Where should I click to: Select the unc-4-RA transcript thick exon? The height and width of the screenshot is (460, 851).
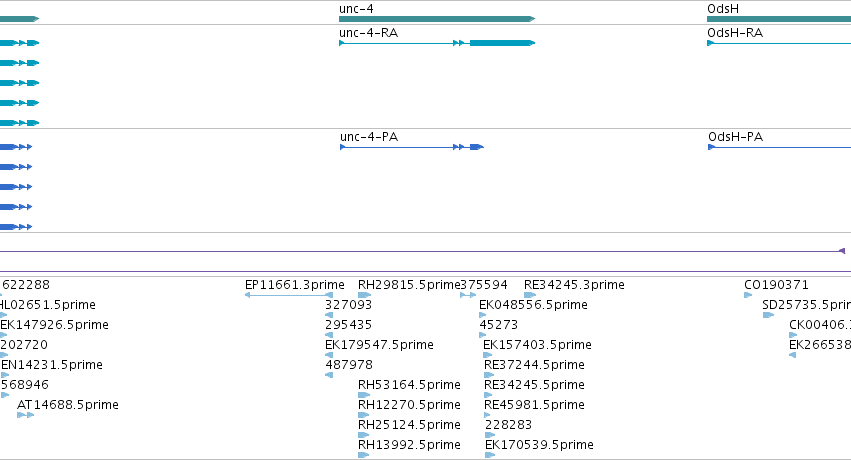point(502,43)
